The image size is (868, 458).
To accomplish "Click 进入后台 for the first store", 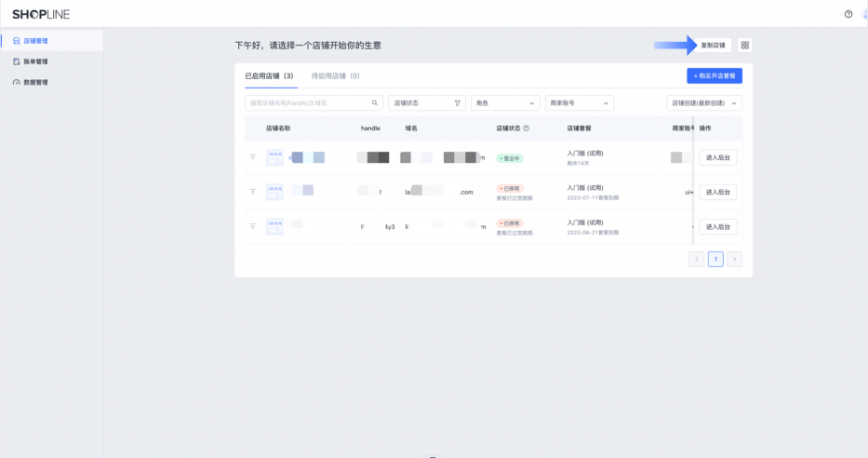I will (717, 158).
